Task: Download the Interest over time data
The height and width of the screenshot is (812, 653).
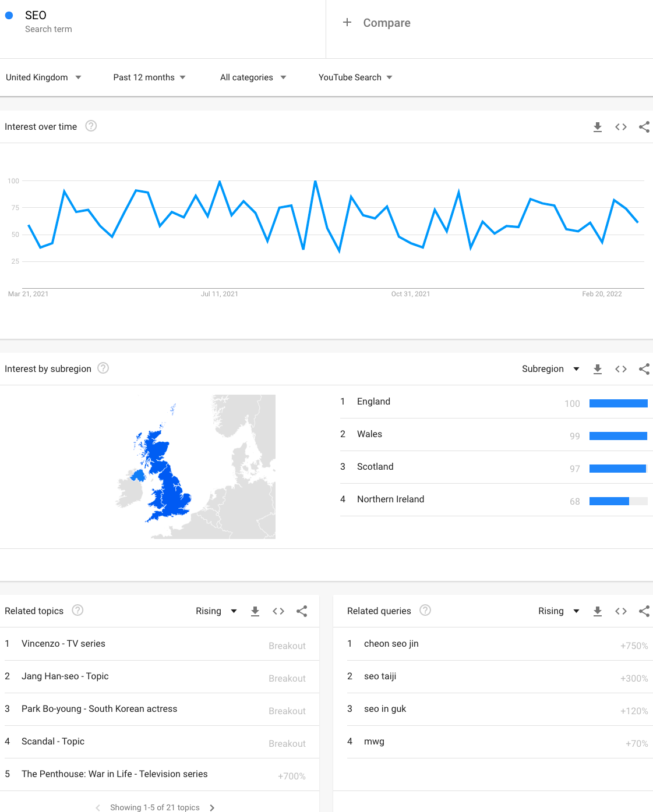Action: coord(598,126)
